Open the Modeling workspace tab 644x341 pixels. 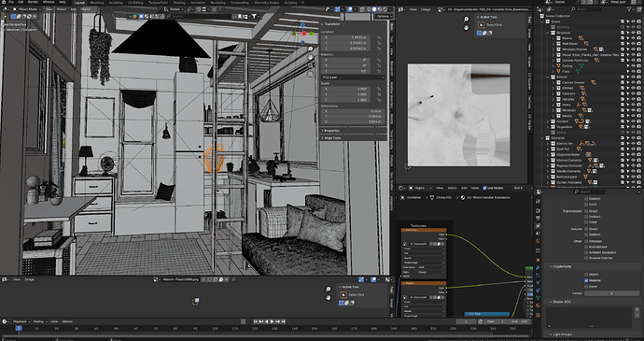pyautogui.click(x=97, y=3)
